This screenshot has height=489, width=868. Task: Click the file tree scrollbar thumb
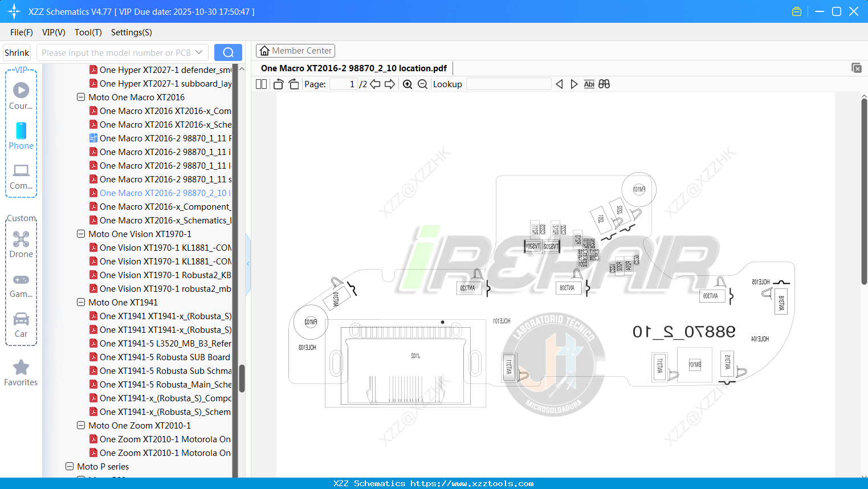(242, 378)
